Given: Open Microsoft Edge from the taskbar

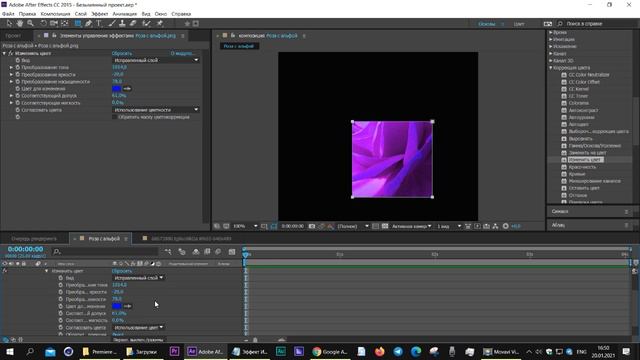Looking at the screenshot, I should pos(416,351).
